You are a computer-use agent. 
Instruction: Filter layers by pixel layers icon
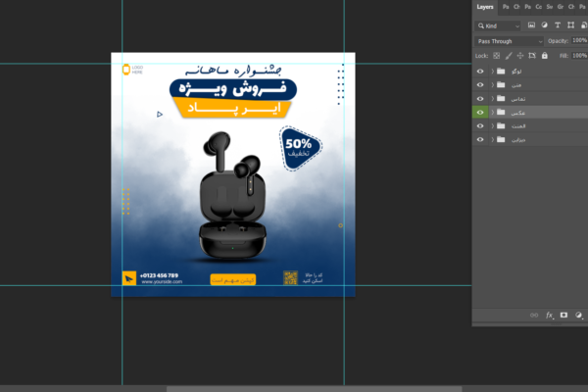click(531, 25)
